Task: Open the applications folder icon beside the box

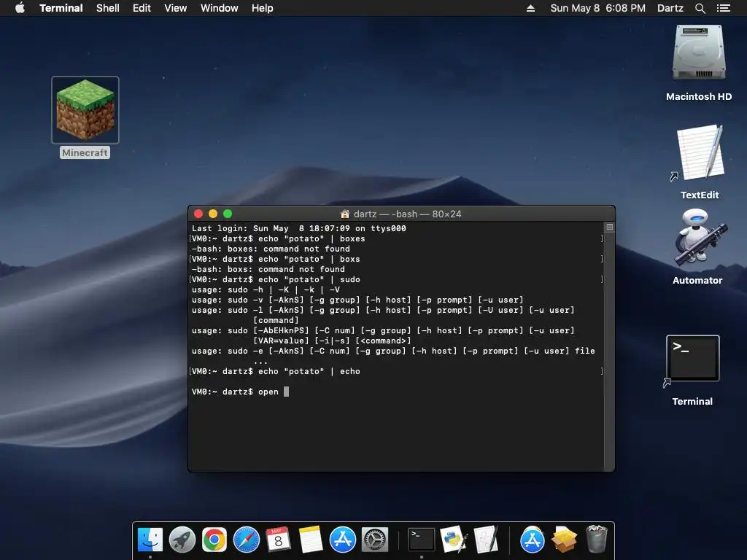Action: click(532, 540)
